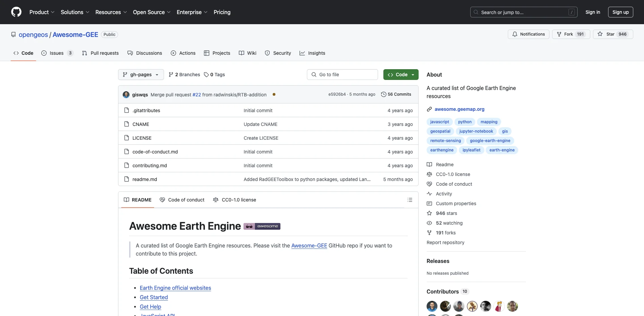644x316 pixels.
Task: Click the Go to file input
Action: [x=342, y=75]
